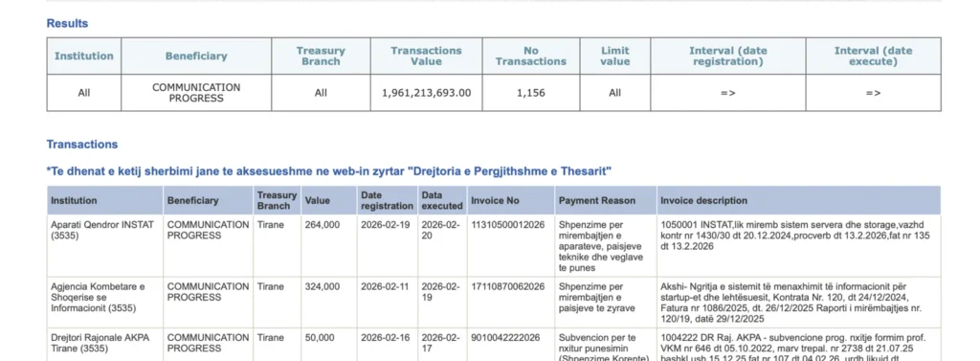
Task: Click COMMUNICATION PROGRESS in the Results row
Action: (x=196, y=93)
